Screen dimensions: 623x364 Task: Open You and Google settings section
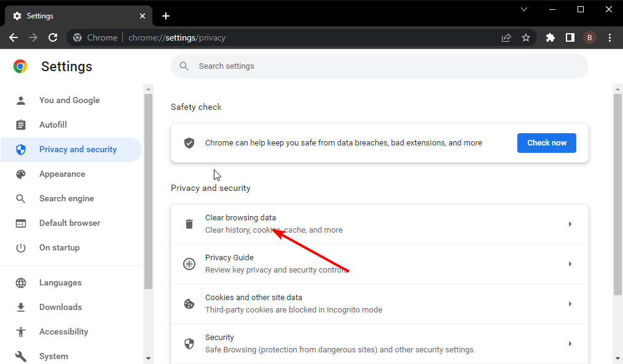(71, 100)
